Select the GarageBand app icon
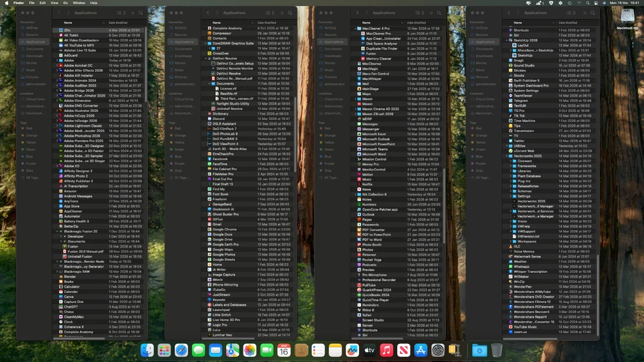 (x=209, y=204)
